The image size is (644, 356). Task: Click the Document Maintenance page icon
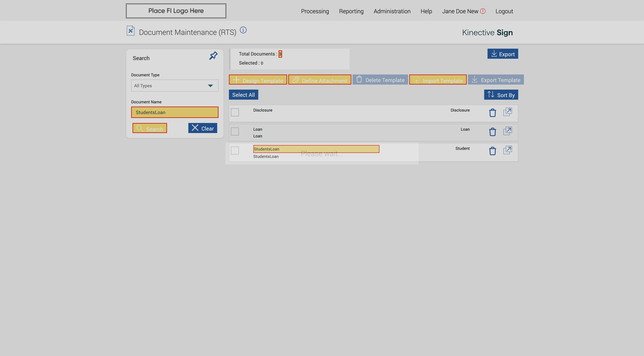[130, 31]
